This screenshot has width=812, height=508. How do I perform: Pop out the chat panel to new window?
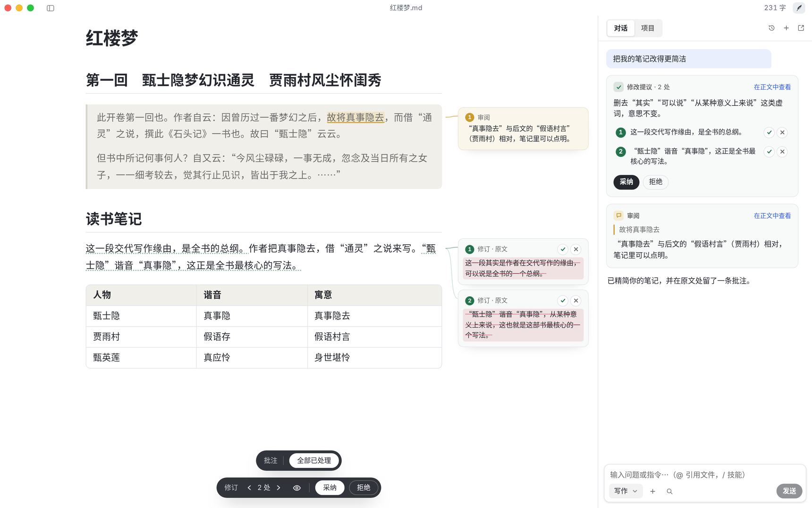point(801,28)
